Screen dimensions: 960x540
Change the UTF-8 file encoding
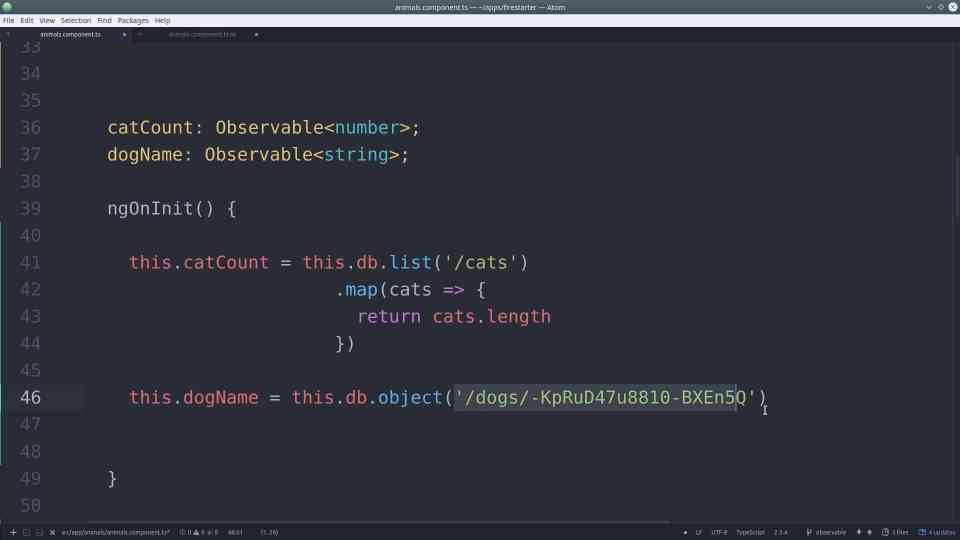click(x=719, y=532)
